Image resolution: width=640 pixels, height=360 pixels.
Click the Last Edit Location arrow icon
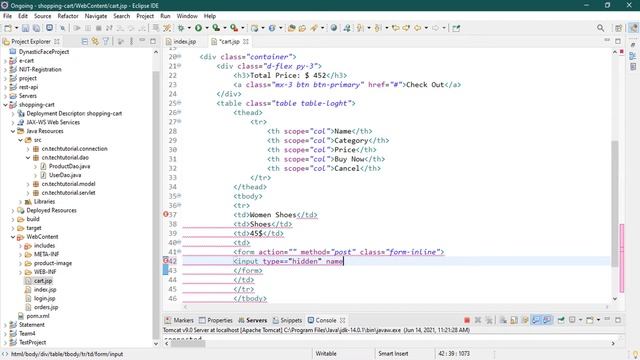coord(395,28)
